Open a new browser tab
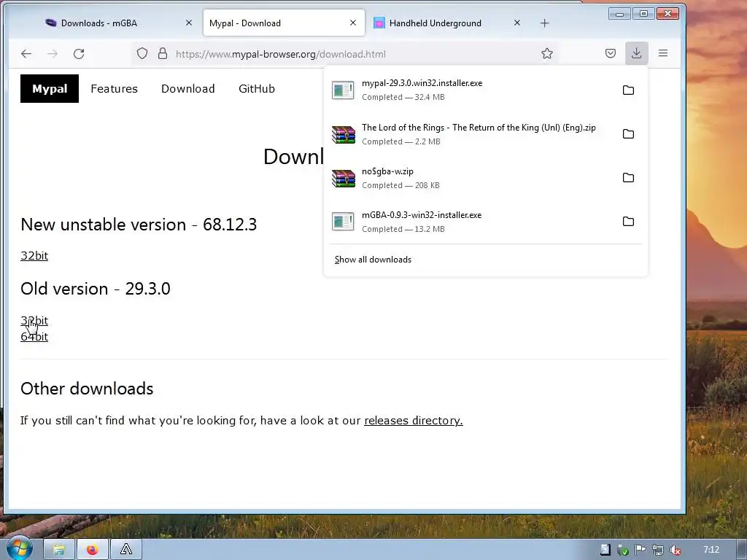The image size is (747, 560). (544, 23)
